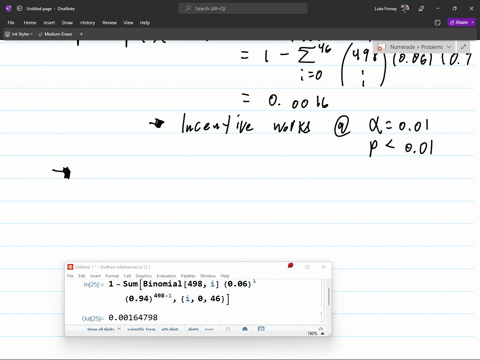480x360 pixels.
Task: Close the Mathematica window
Action: (323, 267)
